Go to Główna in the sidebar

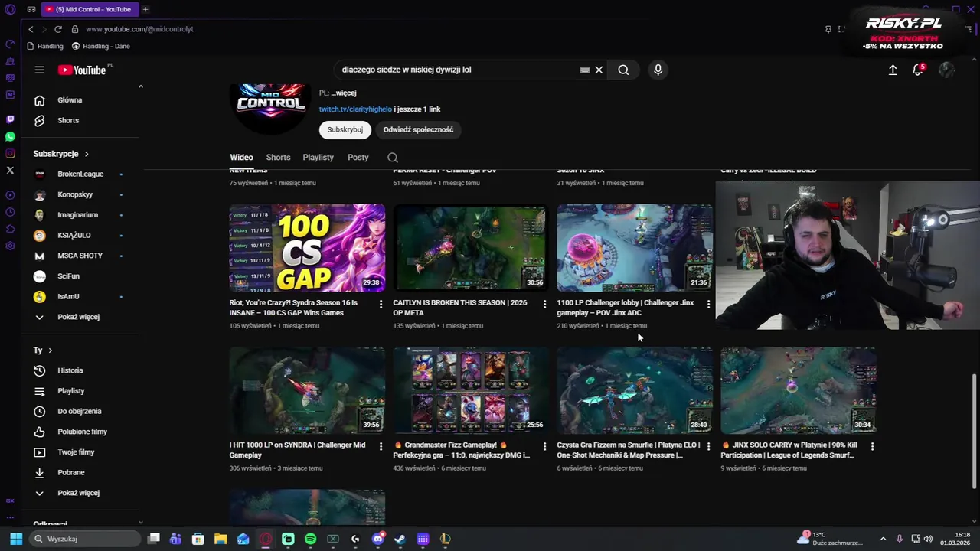[x=70, y=100]
